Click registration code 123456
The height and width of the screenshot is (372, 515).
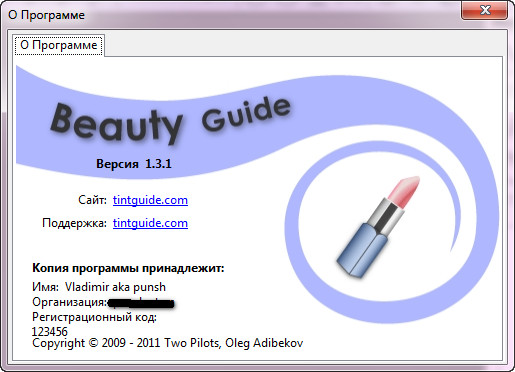[x=50, y=331]
